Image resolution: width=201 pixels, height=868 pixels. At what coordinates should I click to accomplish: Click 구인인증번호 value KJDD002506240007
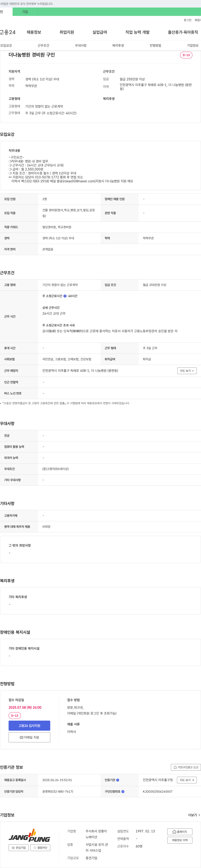coord(157,792)
